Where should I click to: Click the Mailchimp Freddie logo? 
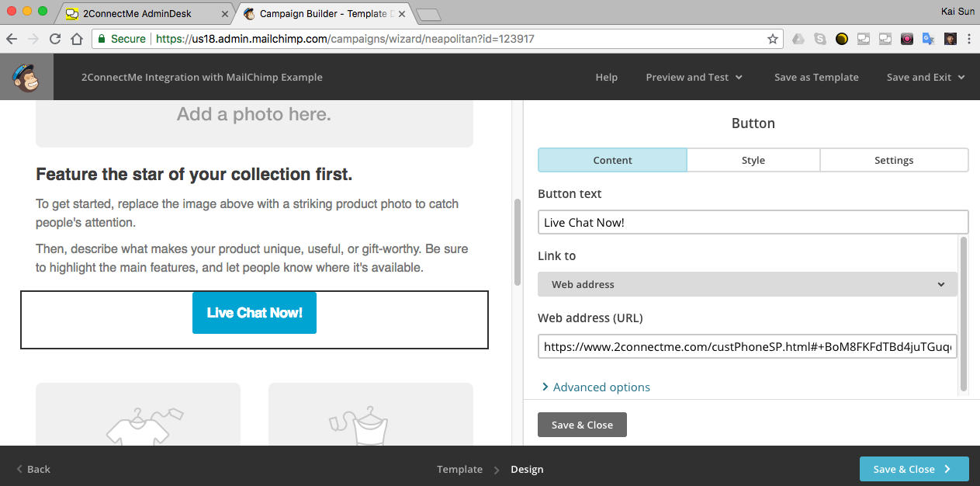tap(26, 77)
